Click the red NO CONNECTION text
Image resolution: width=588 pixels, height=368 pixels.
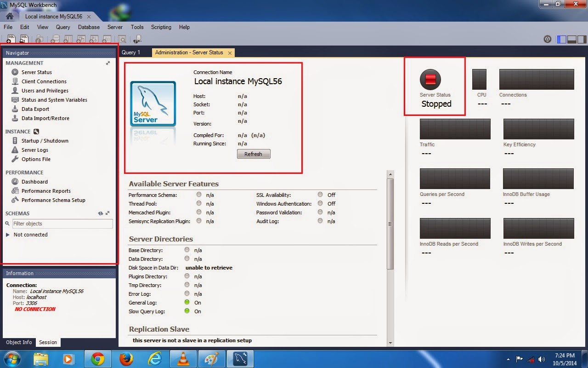pyautogui.click(x=35, y=309)
